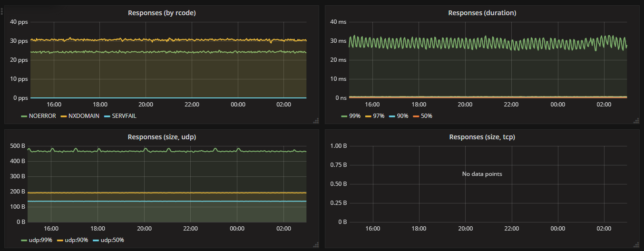Click the 40 pps axis label in rcode panel
This screenshot has width=644, height=251.
tap(19, 22)
